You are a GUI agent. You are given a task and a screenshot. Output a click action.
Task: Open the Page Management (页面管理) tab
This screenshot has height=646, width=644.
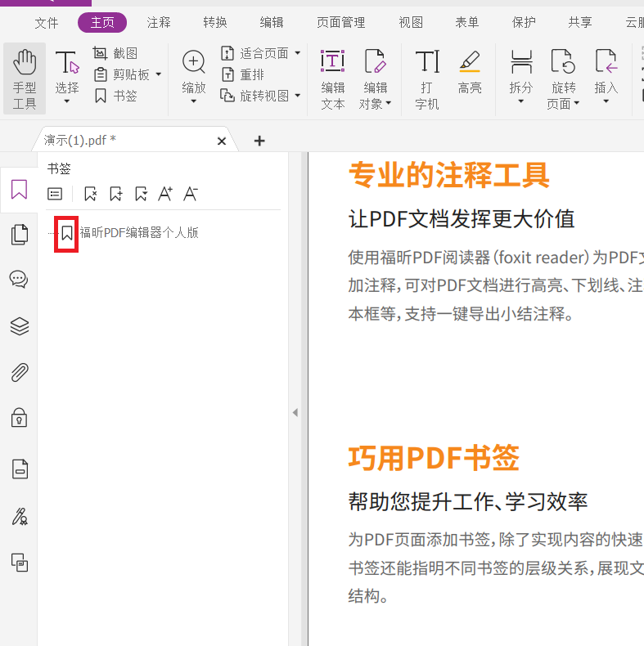pos(341,22)
